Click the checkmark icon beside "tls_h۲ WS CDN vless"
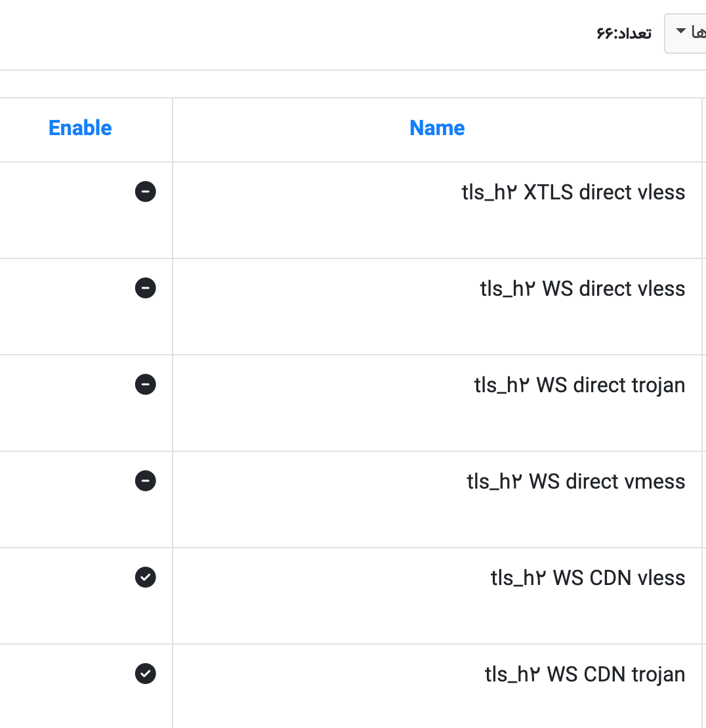 146,577
